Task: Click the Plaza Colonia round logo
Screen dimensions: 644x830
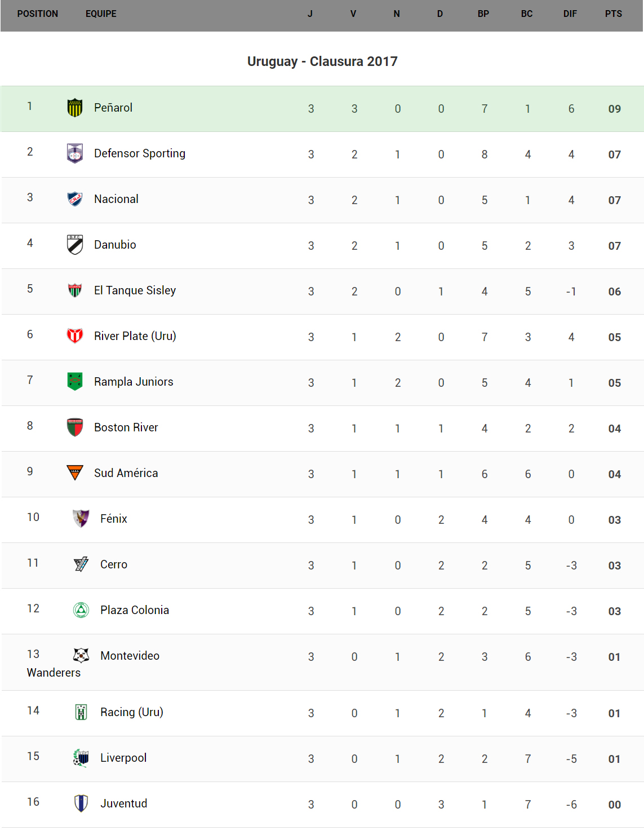Action: click(81, 610)
